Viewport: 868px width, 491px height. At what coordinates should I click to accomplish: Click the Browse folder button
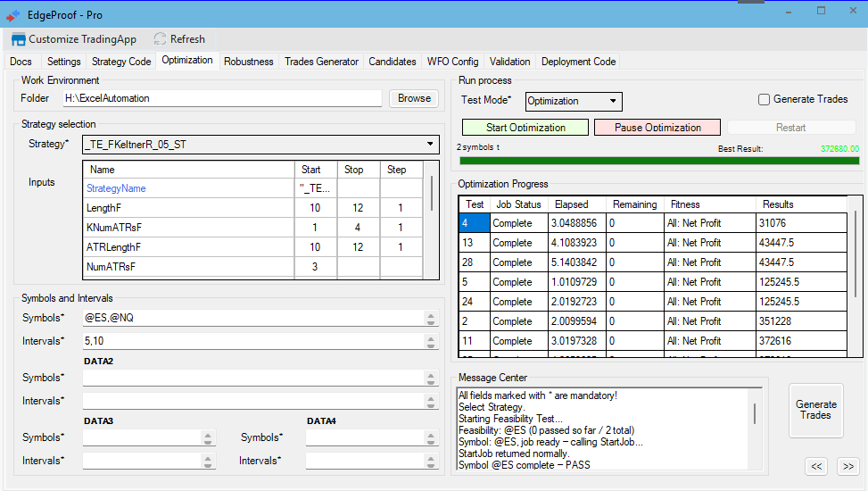click(x=414, y=98)
